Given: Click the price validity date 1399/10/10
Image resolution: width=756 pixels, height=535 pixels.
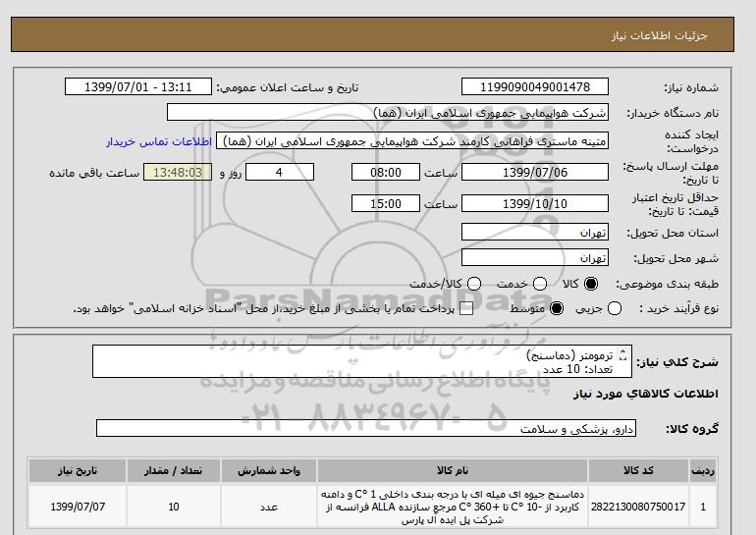Looking at the screenshot, I should (535, 204).
